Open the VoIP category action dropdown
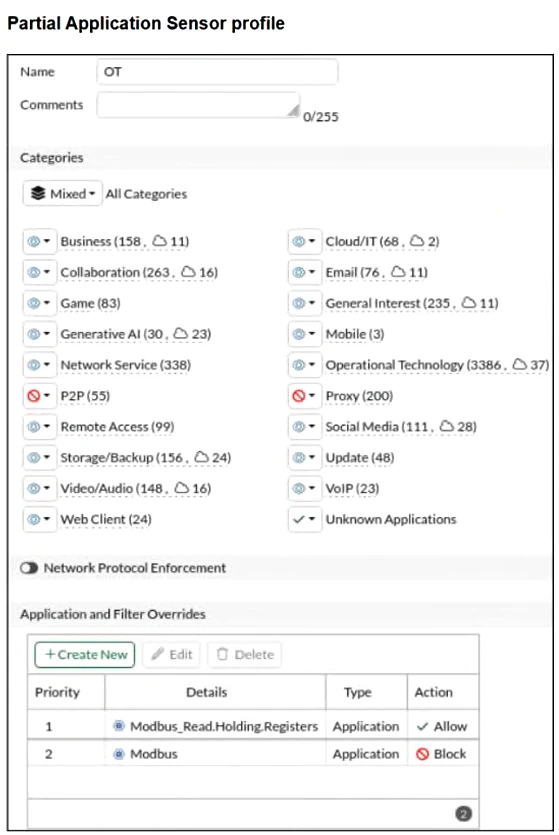 [x=305, y=488]
